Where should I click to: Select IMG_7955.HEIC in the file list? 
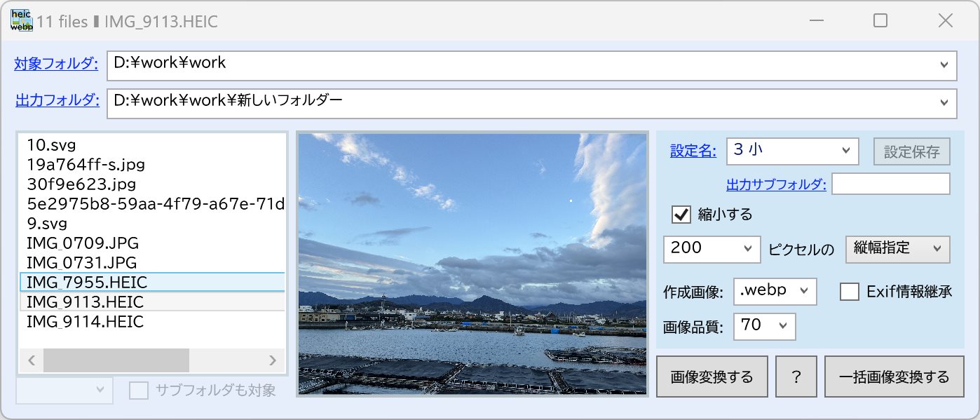(152, 283)
